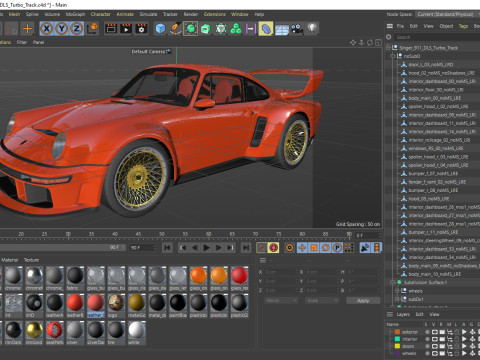
Task: Open the Spline menu
Action: (32, 14)
